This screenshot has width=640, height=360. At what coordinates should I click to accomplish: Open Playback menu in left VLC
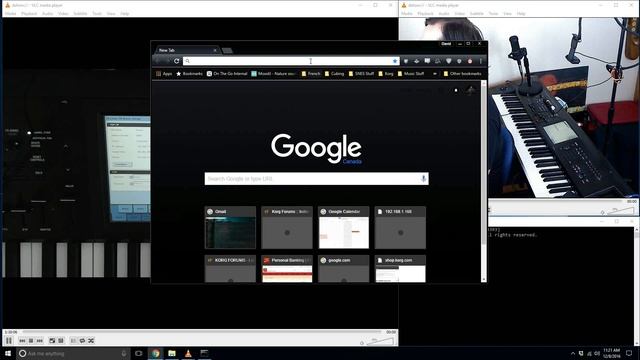[x=29, y=13]
